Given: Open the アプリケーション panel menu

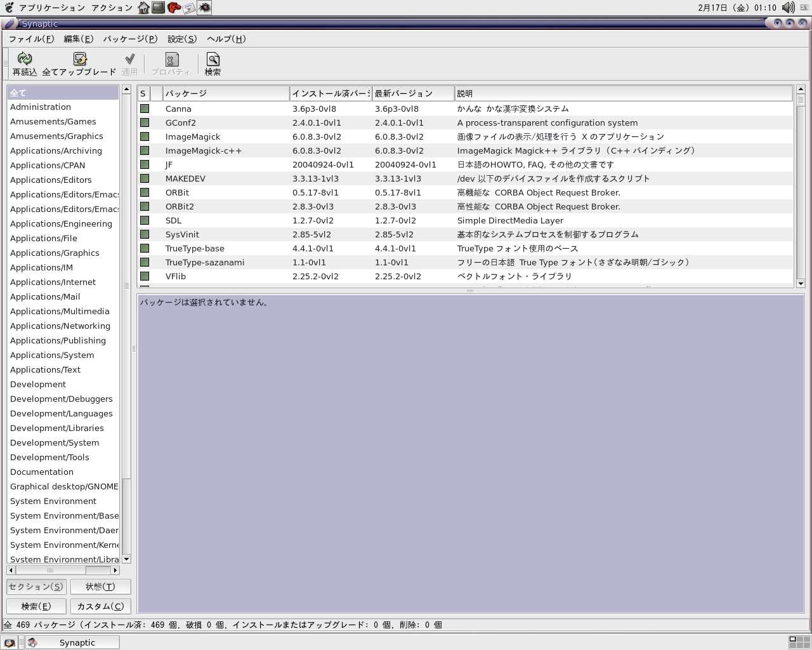Looking at the screenshot, I should pos(51,8).
